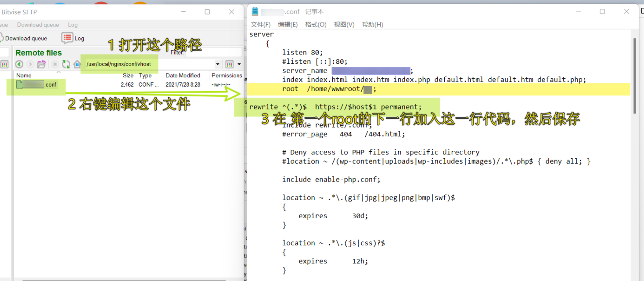Go up to parent folder icon

click(41, 64)
